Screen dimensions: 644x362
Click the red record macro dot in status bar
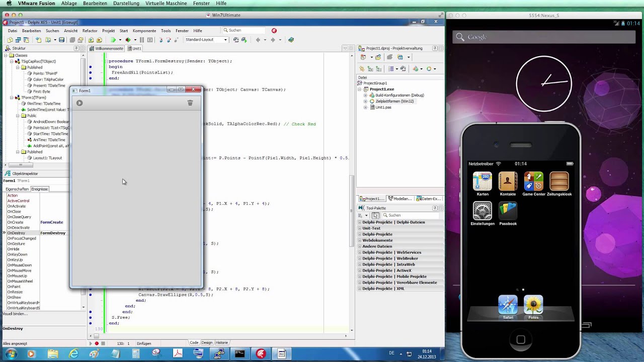pos(97,343)
